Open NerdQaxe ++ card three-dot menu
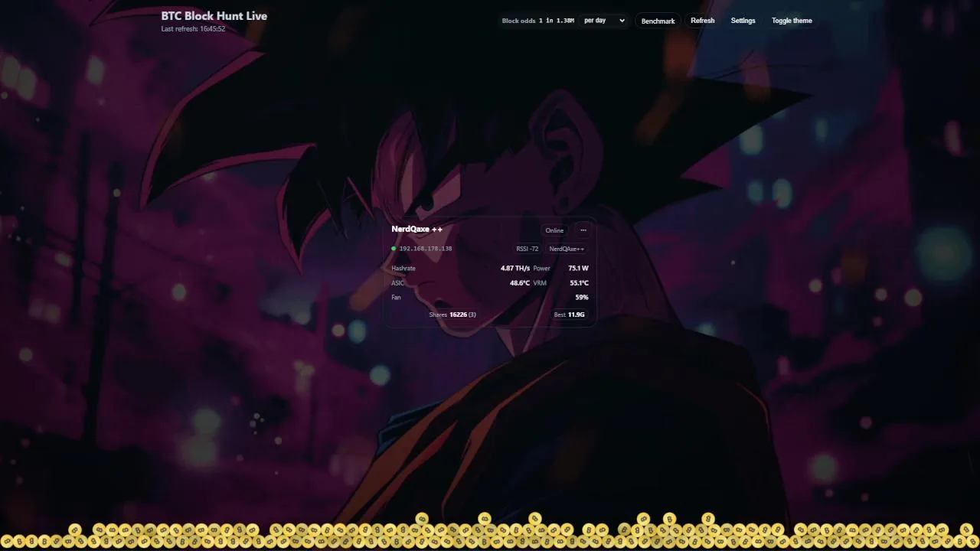This screenshot has height=551, width=980. (583, 230)
